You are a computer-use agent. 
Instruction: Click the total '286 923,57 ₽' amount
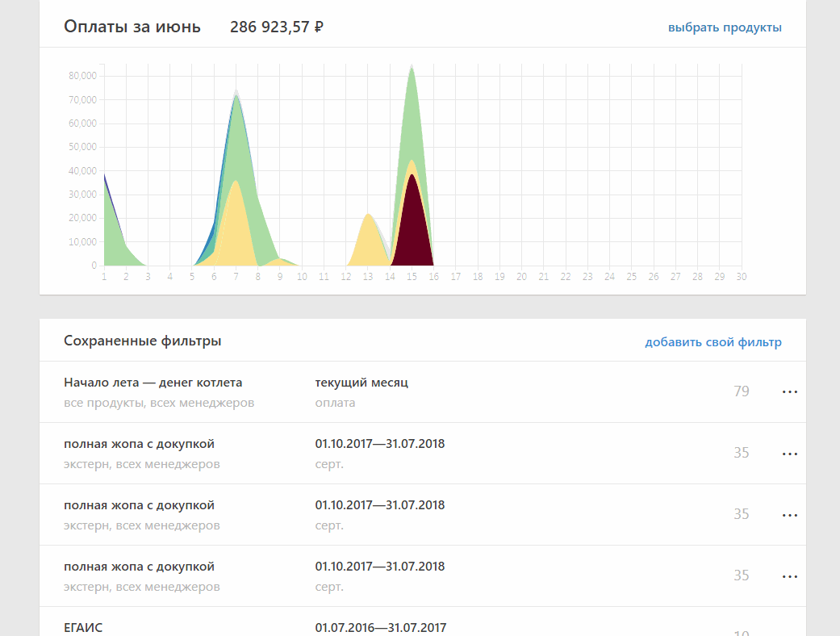[x=277, y=27]
